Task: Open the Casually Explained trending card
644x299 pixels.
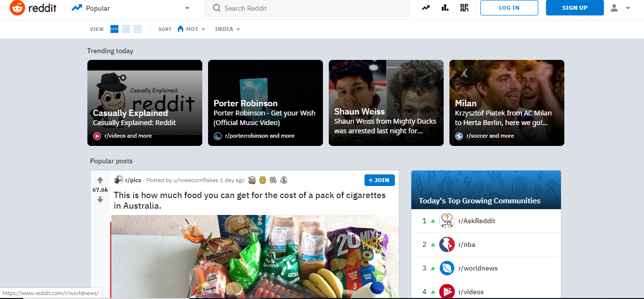Action: click(145, 103)
